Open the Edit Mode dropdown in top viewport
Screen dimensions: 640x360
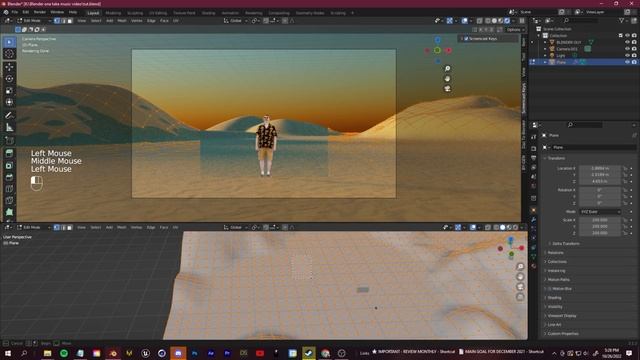click(34, 20)
